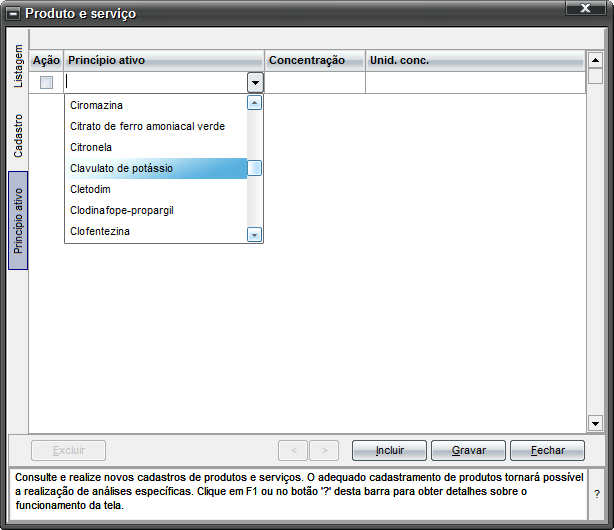Focus the Princípio ativo text field
Image resolution: width=614 pixels, height=530 pixels.
click(156, 83)
